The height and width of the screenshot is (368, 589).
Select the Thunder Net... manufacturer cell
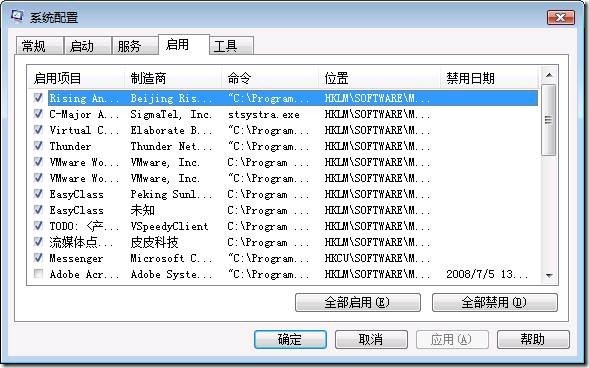(x=171, y=146)
